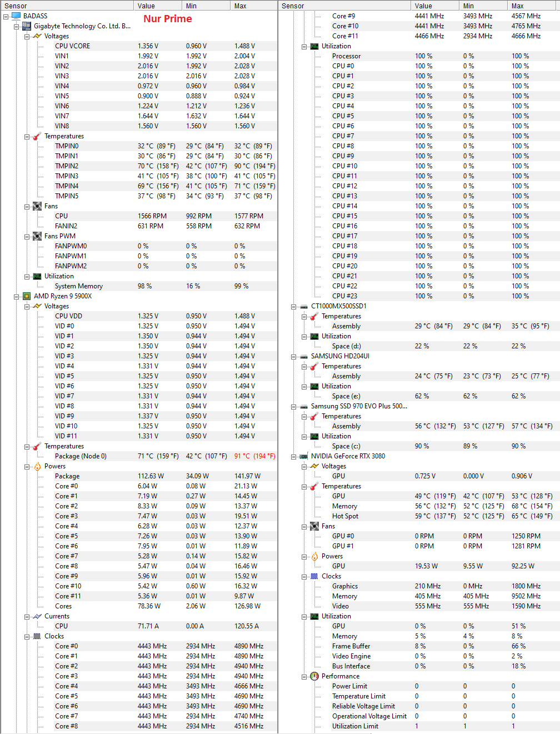The image size is (560, 734).
Task: Click the Clocks icon above the Graphics row
Action: [314, 576]
